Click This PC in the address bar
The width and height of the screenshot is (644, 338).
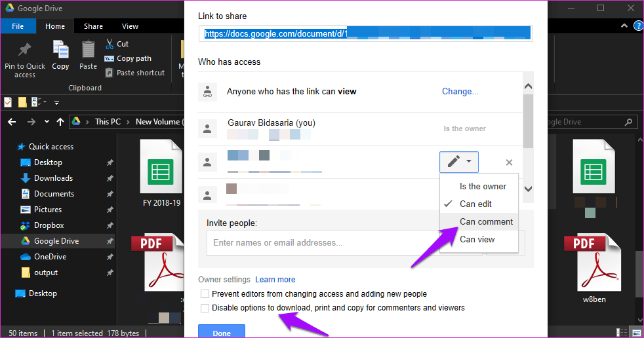[108, 122]
